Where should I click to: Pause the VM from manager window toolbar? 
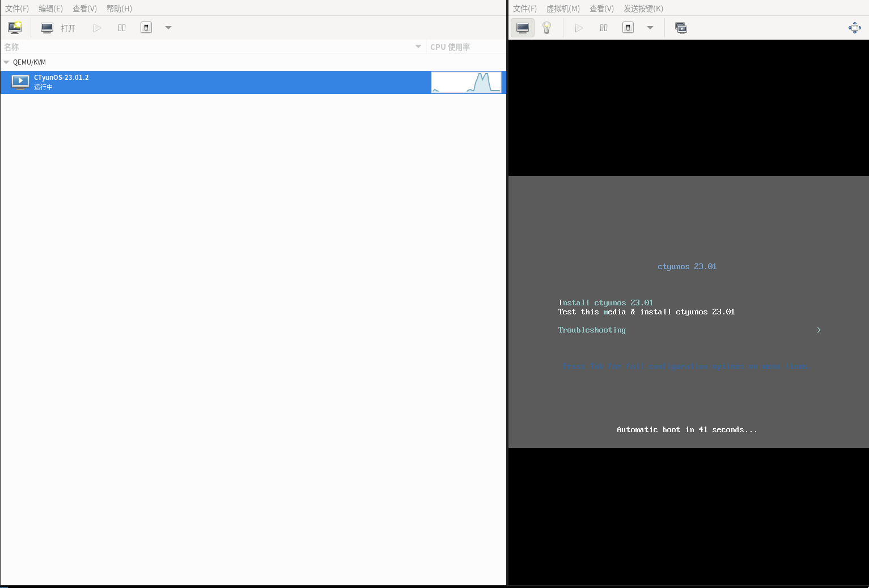click(122, 28)
